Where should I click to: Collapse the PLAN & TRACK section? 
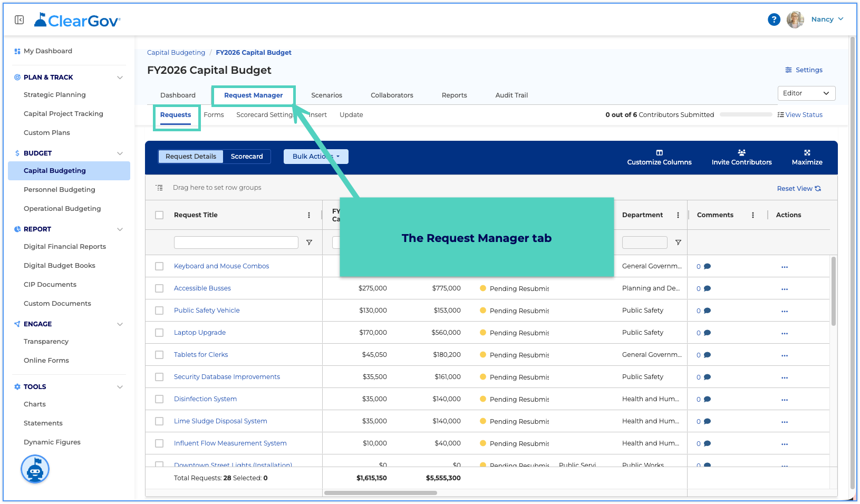pos(120,77)
